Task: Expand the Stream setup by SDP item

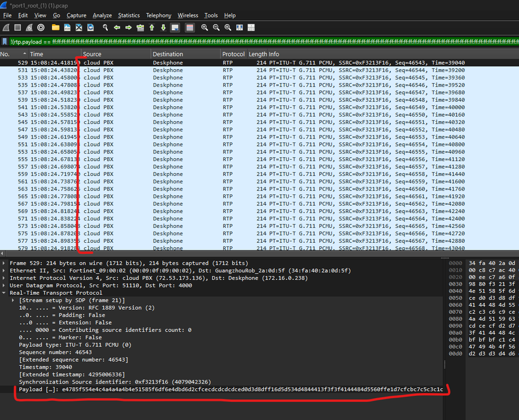Action: (x=13, y=301)
